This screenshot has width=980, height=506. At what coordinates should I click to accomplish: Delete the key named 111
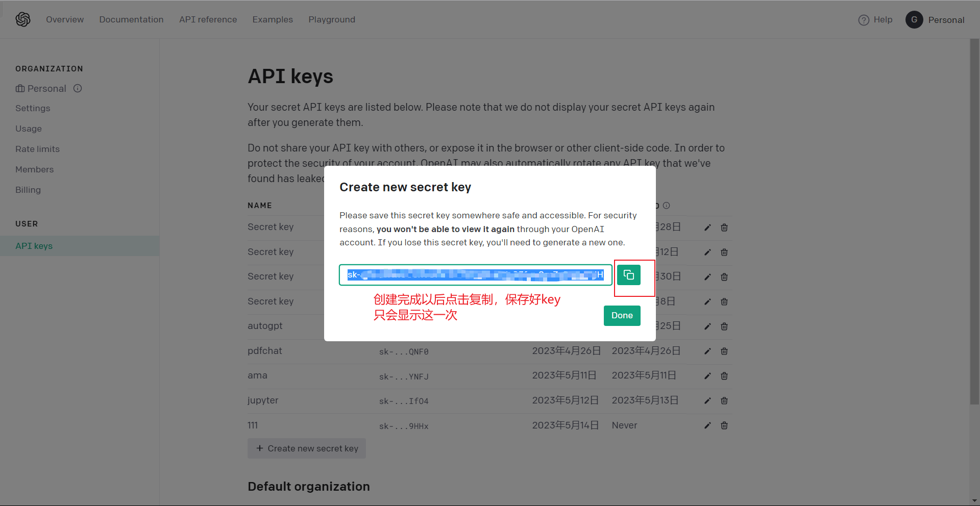point(724,425)
